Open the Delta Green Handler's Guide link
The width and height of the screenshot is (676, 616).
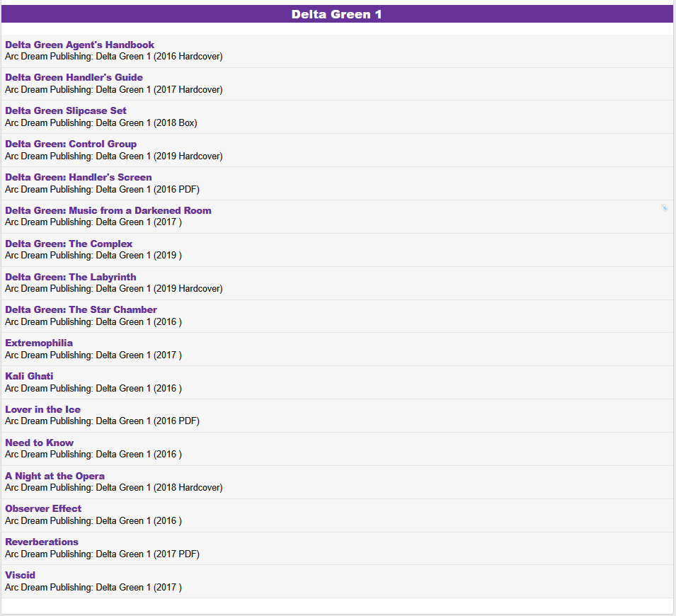point(74,78)
